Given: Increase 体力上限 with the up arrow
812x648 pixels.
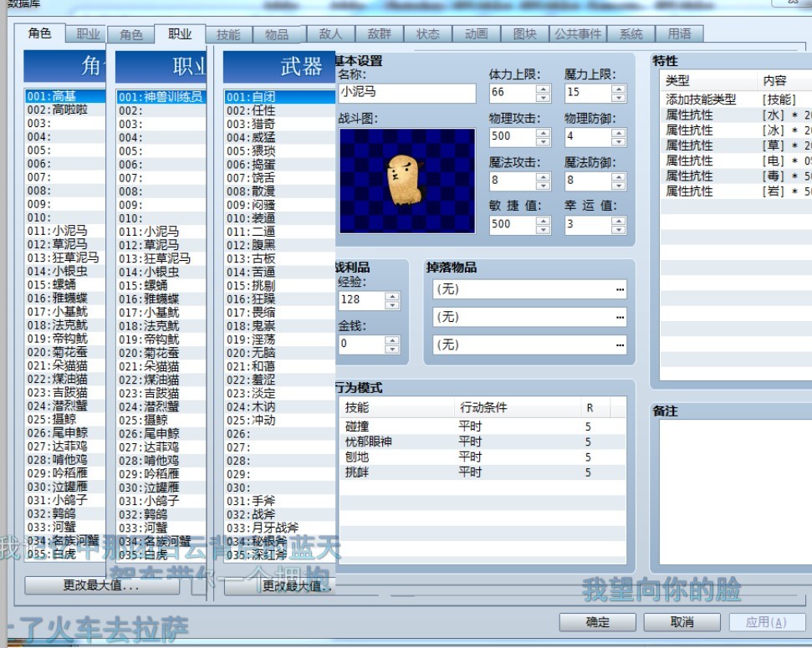Looking at the screenshot, I should (544, 89).
